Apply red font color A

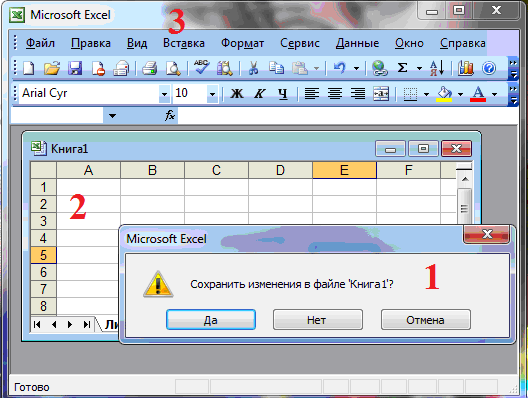click(478, 94)
